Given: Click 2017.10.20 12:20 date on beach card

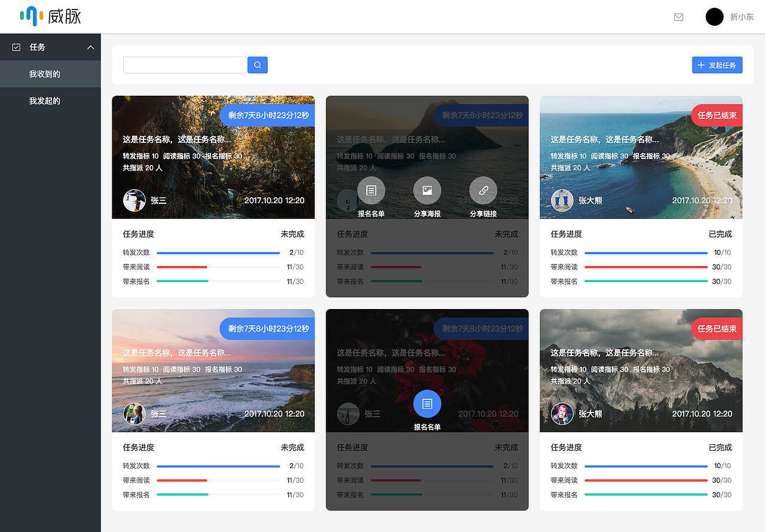Looking at the screenshot, I should pos(702,201).
